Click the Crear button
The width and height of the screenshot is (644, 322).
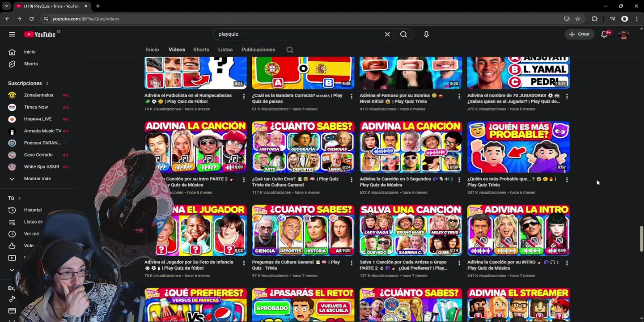click(579, 34)
